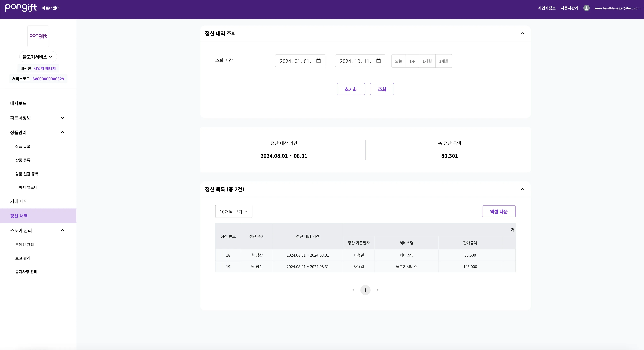Go to the previous page arrow
Viewport: 644px width, 350px height.
point(353,290)
